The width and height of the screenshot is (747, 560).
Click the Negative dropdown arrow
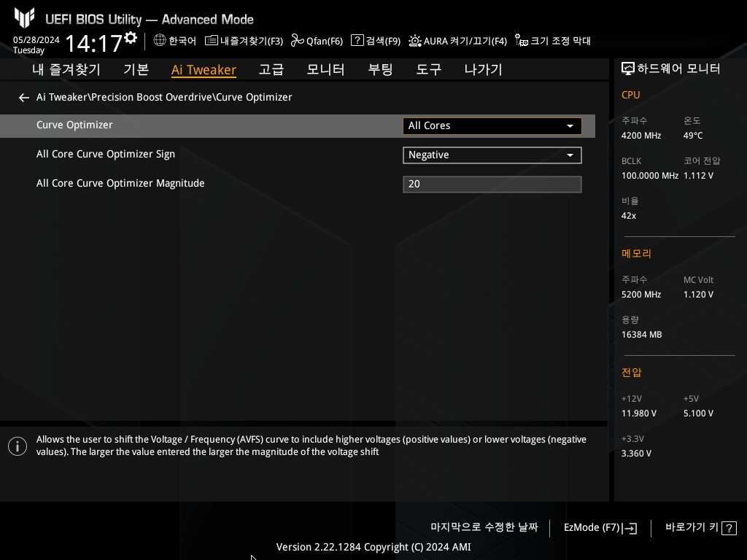pyautogui.click(x=570, y=155)
